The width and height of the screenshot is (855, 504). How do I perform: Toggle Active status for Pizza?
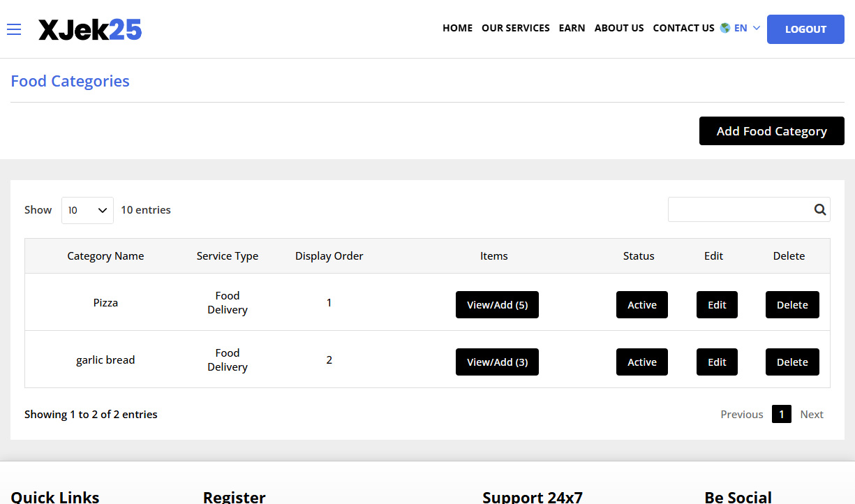point(641,305)
